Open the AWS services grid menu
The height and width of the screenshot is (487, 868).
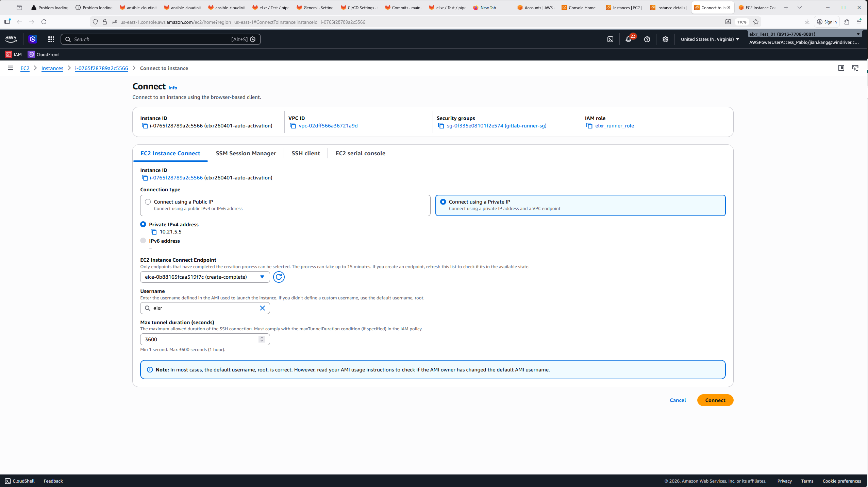click(51, 39)
